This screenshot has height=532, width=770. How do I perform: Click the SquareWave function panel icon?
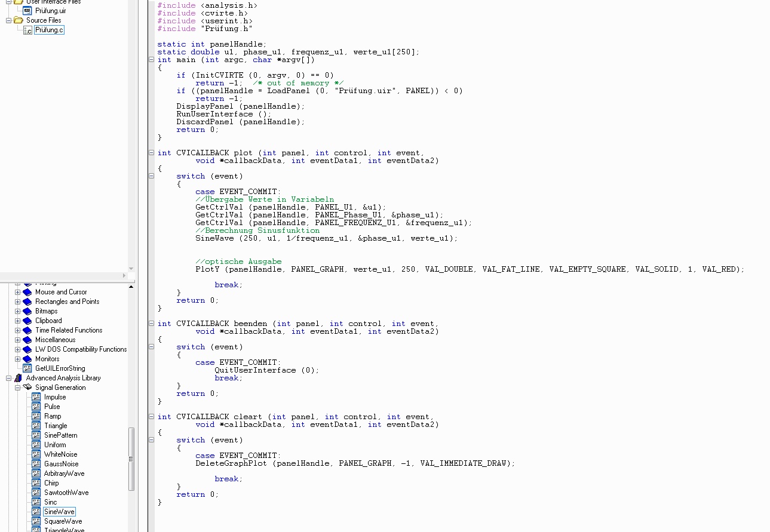click(36, 521)
